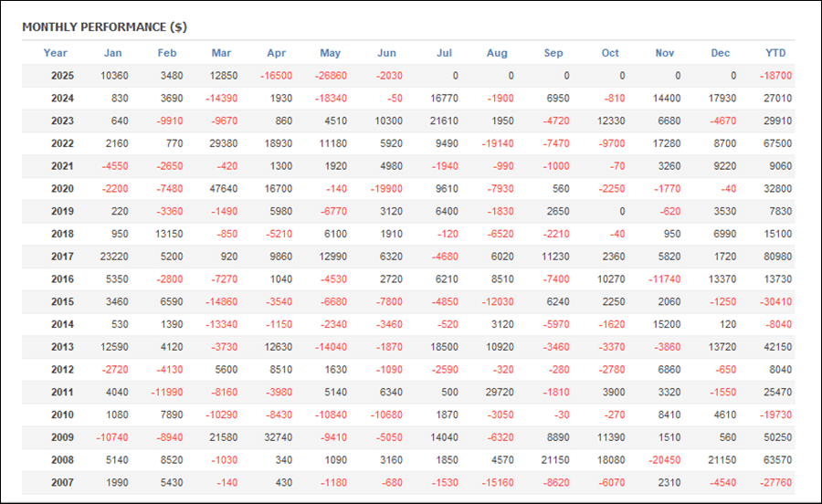Image resolution: width=822 pixels, height=504 pixels.
Task: Click 2015 YTD value -30410
Action: click(775, 301)
